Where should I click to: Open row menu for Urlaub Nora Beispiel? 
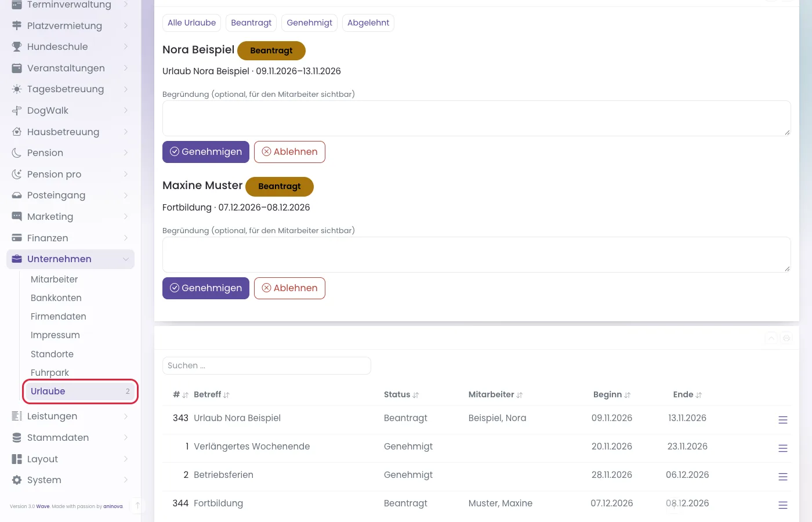(x=783, y=420)
